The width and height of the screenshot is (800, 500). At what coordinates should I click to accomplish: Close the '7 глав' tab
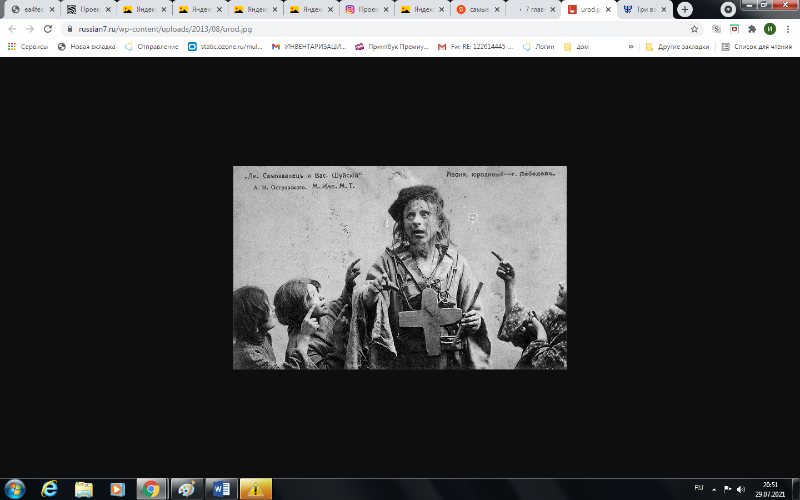tap(553, 10)
